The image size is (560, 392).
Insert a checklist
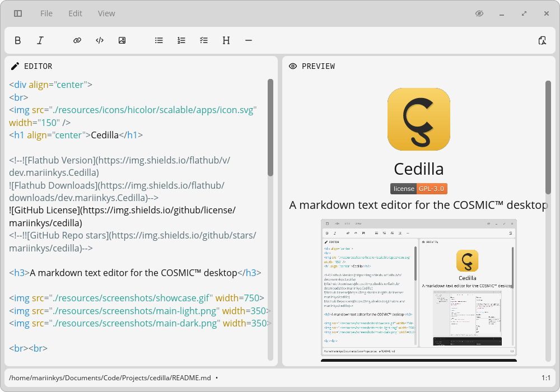[x=204, y=40]
